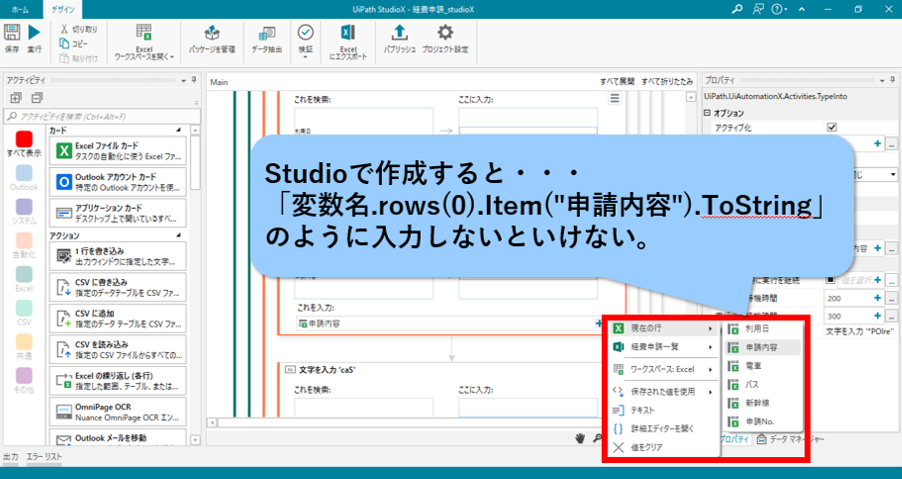Collapse the アクション section
The image size is (902, 479).
178,236
